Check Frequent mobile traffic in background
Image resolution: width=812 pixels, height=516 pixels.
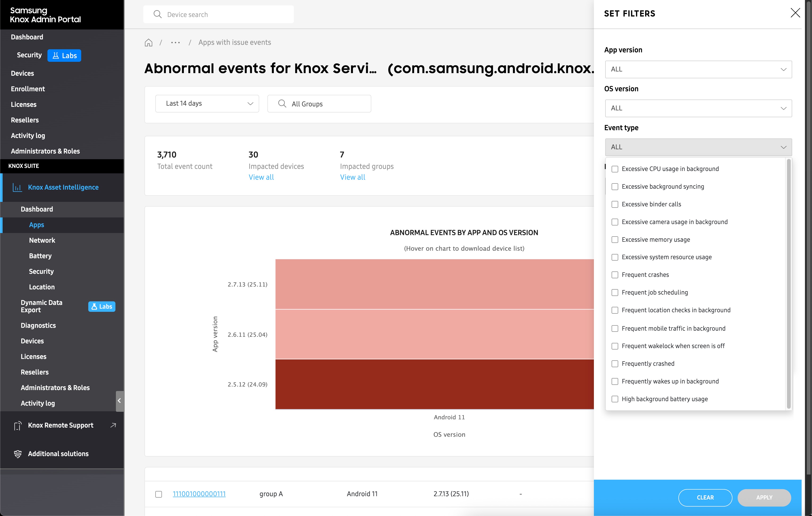coord(615,328)
